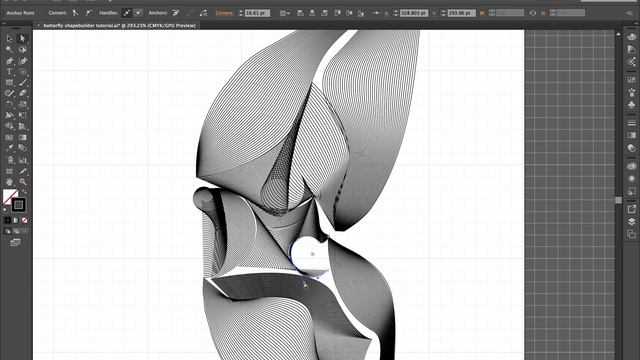Viewport: 640px width, 360px height.
Task: Click the X position stepper arrows
Action: point(396,13)
